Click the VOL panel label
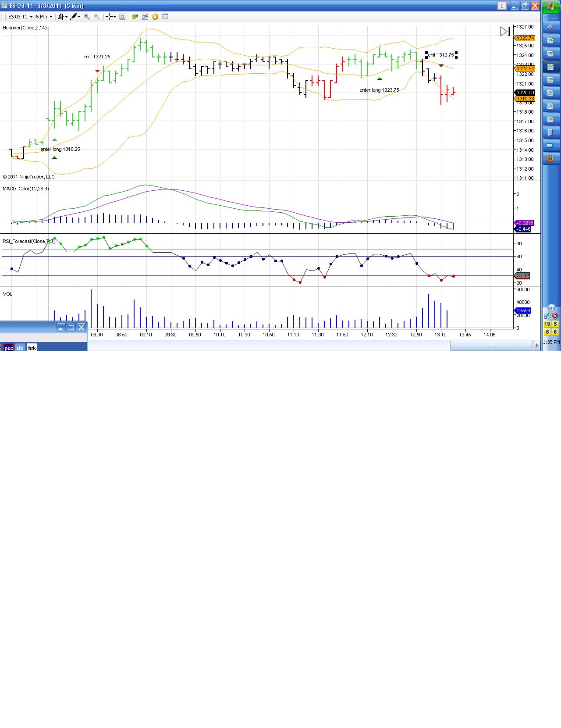The height and width of the screenshot is (728, 561). [x=7, y=294]
